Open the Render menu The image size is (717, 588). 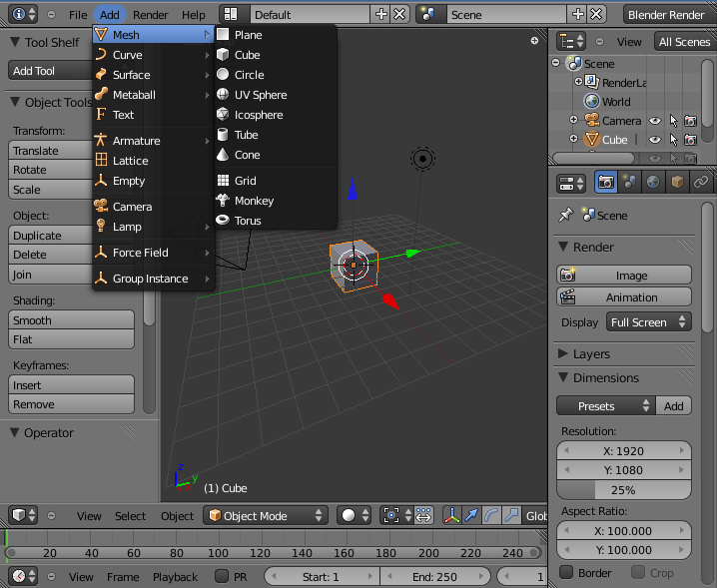tap(151, 15)
